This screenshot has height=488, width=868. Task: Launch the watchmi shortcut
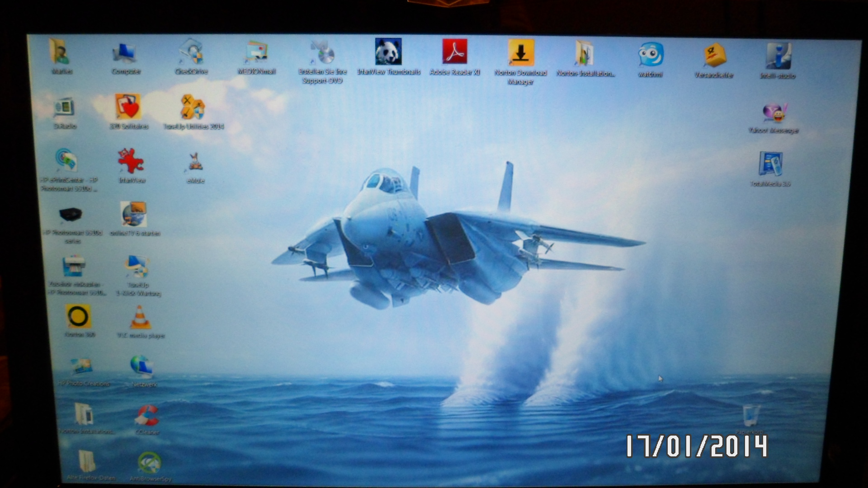tap(650, 60)
